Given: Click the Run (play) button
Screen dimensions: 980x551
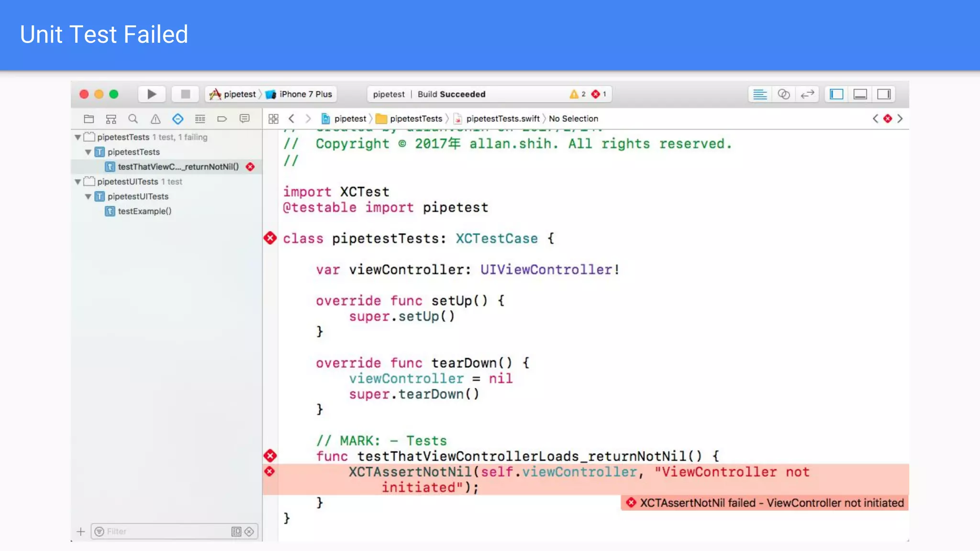Looking at the screenshot, I should (152, 94).
